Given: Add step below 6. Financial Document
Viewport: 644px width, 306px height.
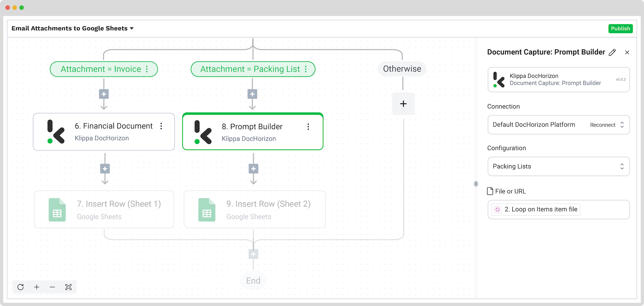Looking at the screenshot, I should tap(105, 168).
